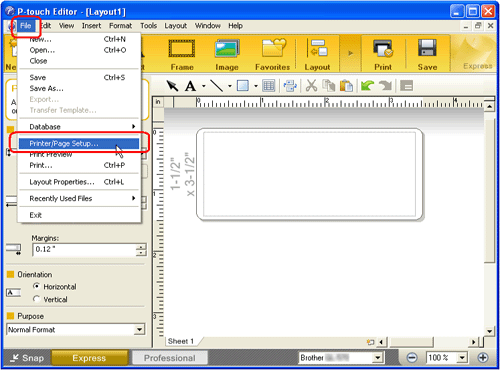Open the Window menu
This screenshot has height=370, width=500.
coord(208,26)
